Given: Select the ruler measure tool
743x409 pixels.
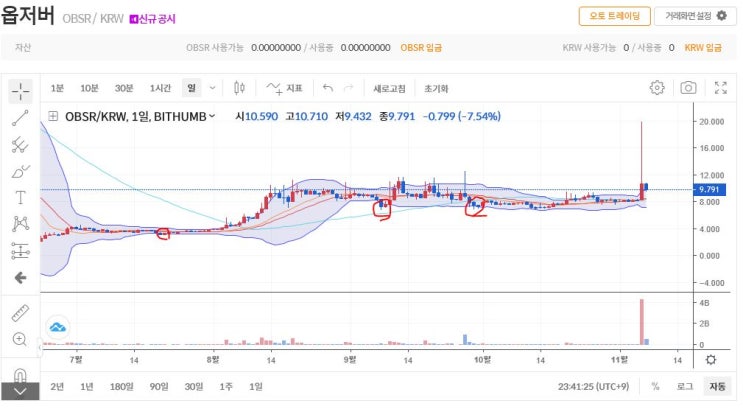Looking at the screenshot, I should click(20, 313).
